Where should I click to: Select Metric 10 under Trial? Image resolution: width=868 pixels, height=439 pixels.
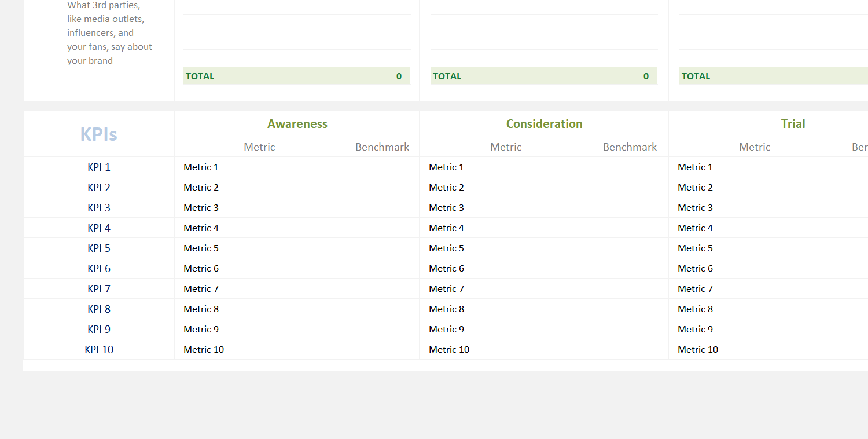point(697,349)
